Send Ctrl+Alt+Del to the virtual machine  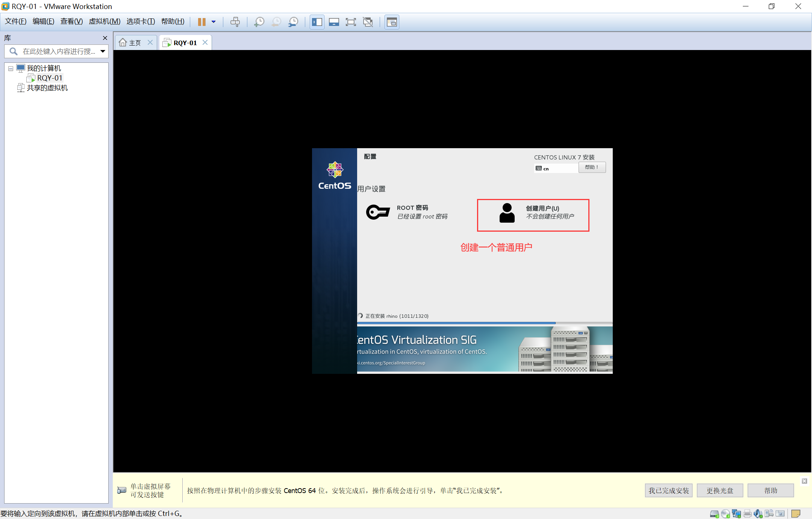pyautogui.click(x=235, y=22)
